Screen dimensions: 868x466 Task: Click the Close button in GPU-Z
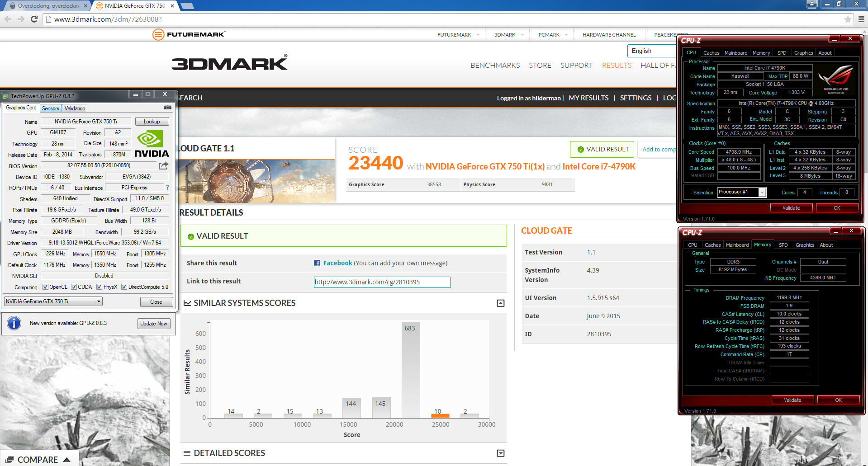point(156,302)
